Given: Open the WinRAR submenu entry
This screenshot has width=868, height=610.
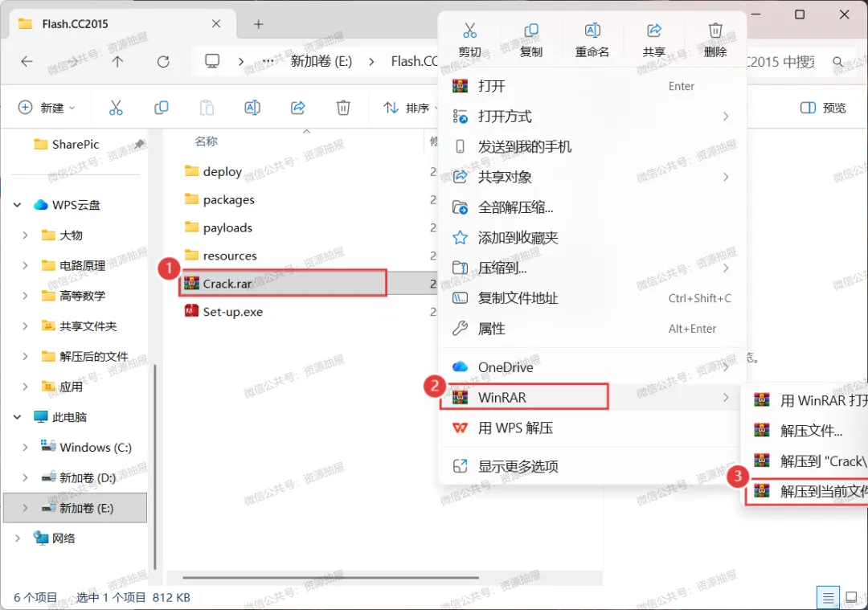Looking at the screenshot, I should 592,398.
